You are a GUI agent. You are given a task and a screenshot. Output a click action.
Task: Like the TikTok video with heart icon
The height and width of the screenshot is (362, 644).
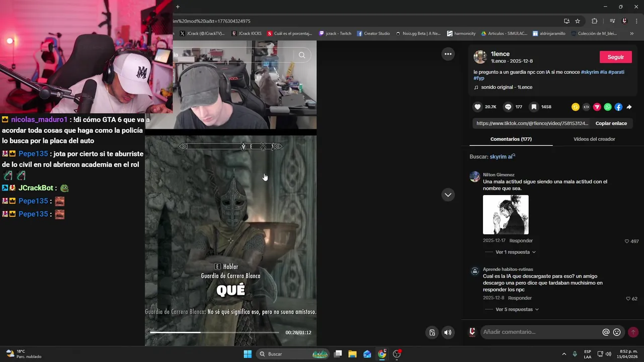477,107
